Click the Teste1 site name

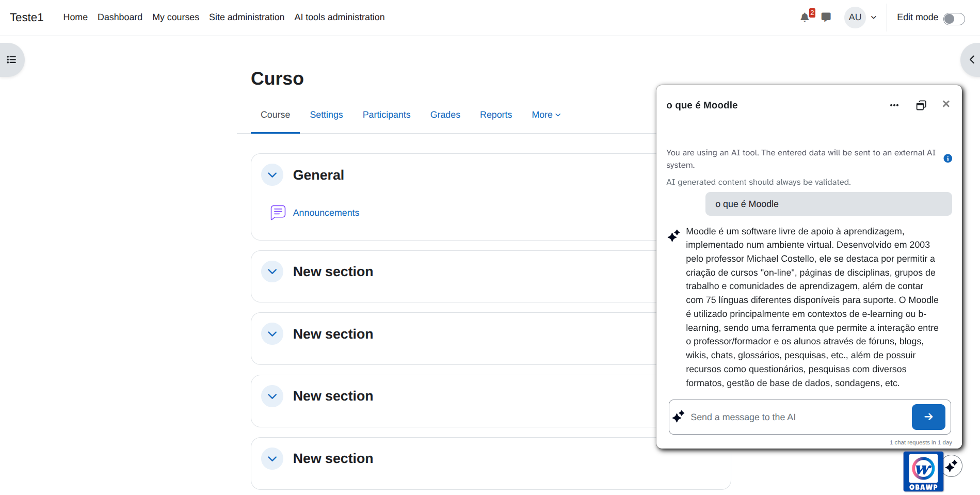tap(27, 18)
